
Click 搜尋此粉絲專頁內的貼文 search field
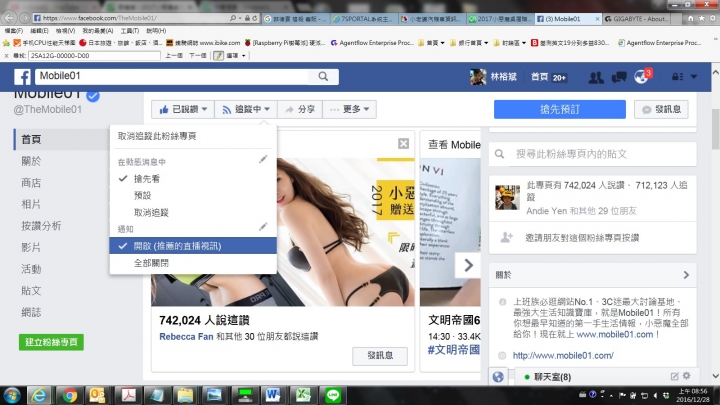click(592, 154)
